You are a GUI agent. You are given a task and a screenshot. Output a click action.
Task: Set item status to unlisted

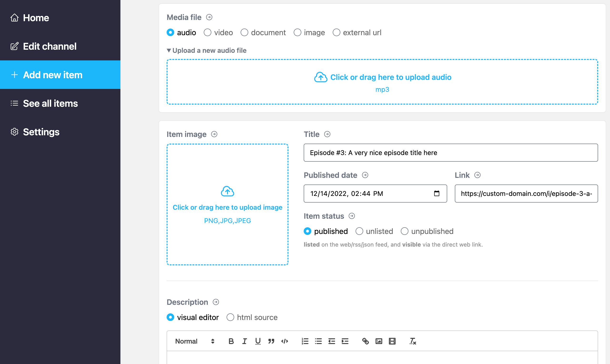(x=359, y=231)
